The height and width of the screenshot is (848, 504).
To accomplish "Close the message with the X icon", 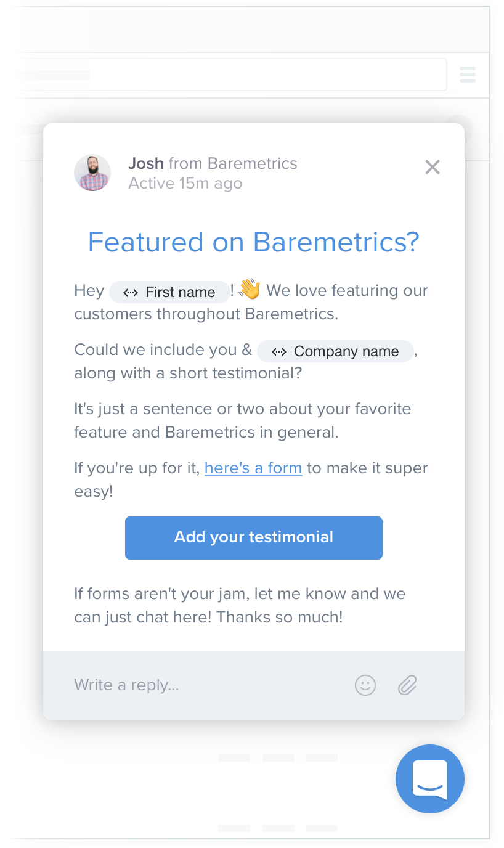I will 433,167.
